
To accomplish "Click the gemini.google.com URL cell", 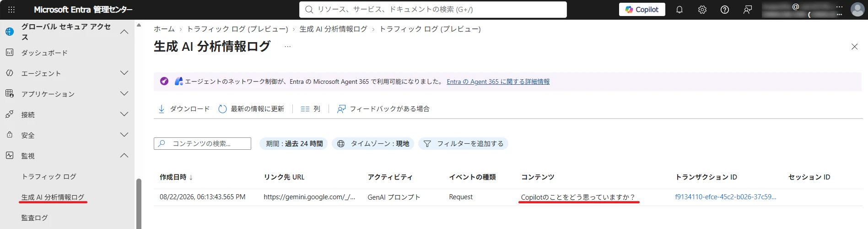I will tap(309, 197).
